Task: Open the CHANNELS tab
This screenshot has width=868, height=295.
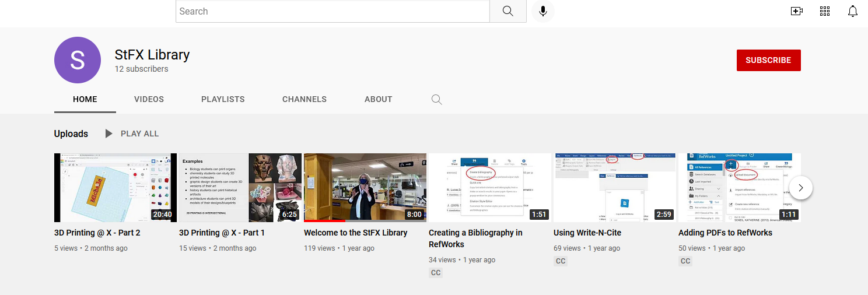Action: 304,99
